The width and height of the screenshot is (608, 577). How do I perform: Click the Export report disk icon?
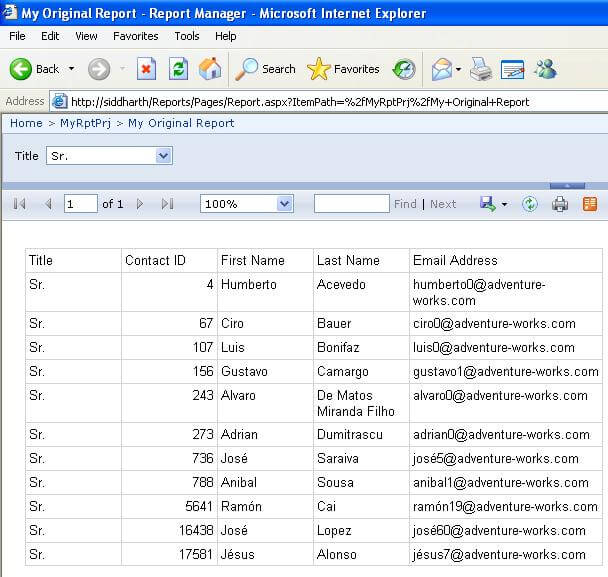(488, 204)
